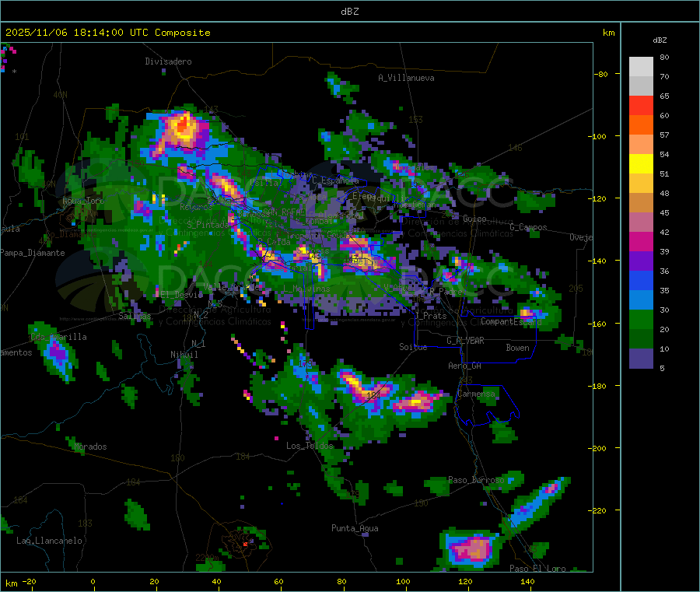Click the Soitue place label
700x592 pixels.
pyautogui.click(x=413, y=347)
